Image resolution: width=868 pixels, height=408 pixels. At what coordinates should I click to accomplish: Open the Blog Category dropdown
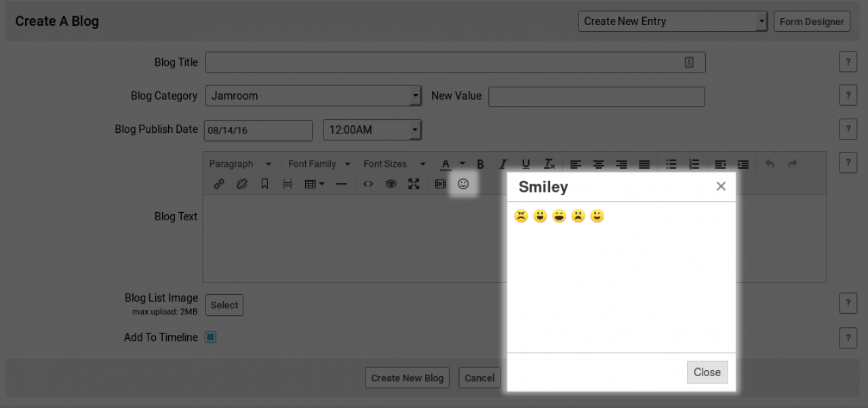[x=313, y=96]
